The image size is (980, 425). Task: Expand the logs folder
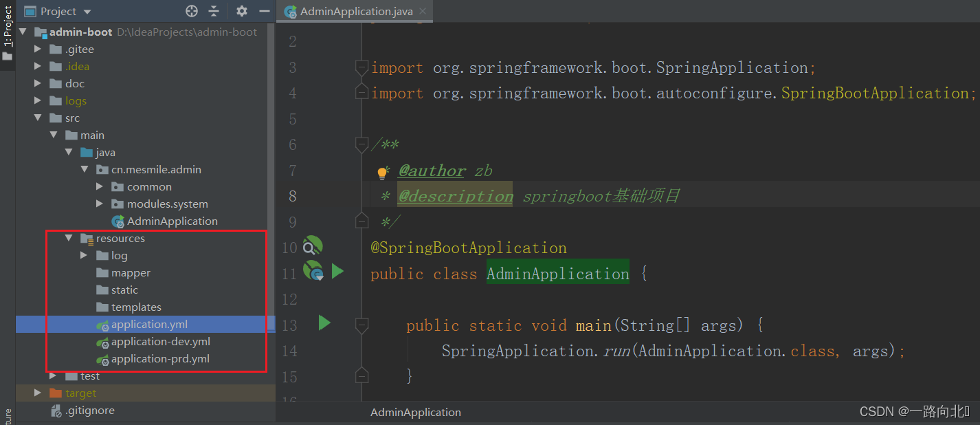click(38, 101)
